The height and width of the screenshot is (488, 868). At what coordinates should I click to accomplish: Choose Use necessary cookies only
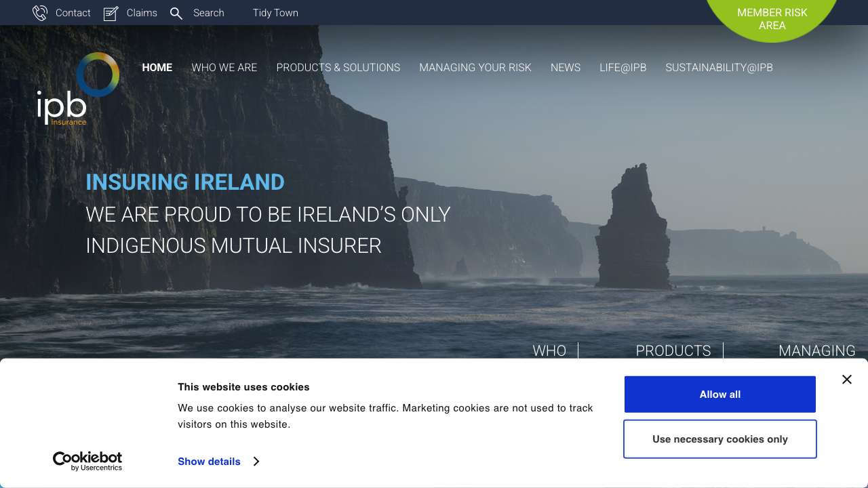tap(719, 439)
